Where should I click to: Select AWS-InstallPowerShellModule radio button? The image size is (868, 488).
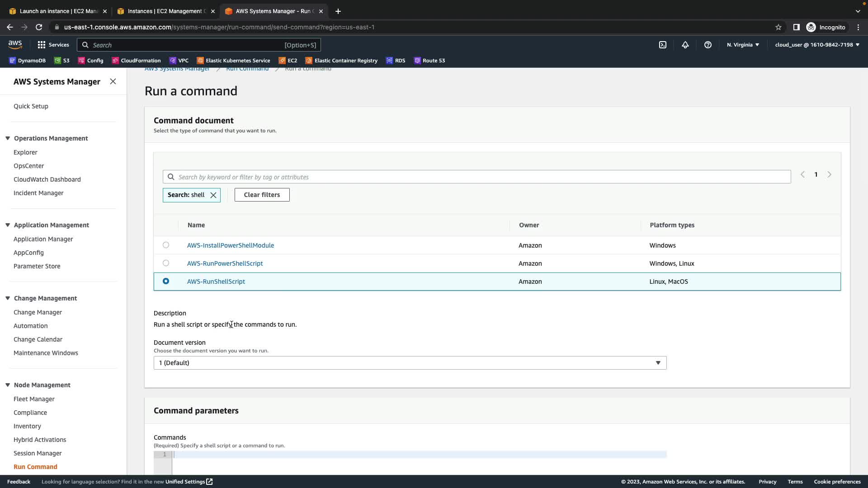coord(166,245)
